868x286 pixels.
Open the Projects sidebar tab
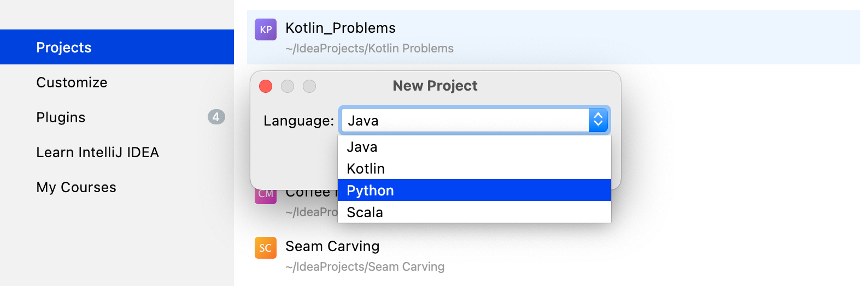coord(117,47)
